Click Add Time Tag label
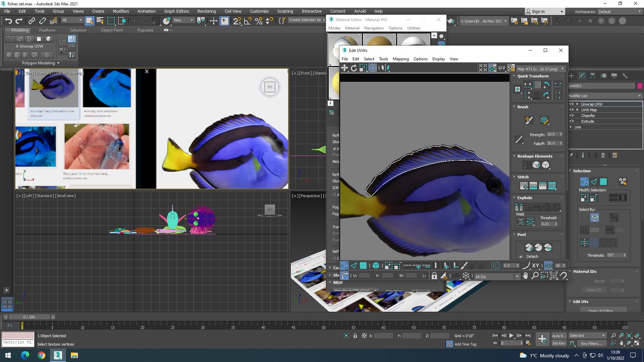 pyautogui.click(x=465, y=344)
